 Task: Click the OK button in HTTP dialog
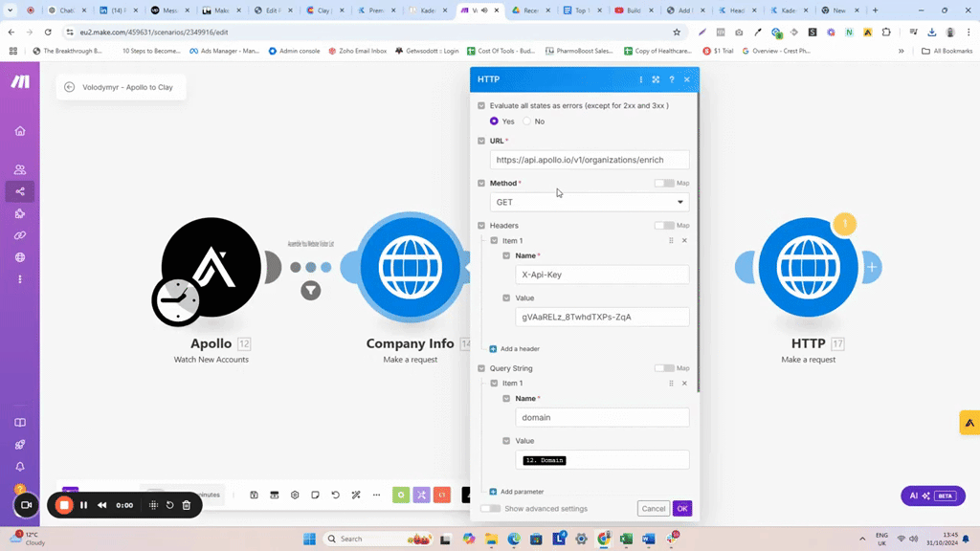tap(681, 509)
